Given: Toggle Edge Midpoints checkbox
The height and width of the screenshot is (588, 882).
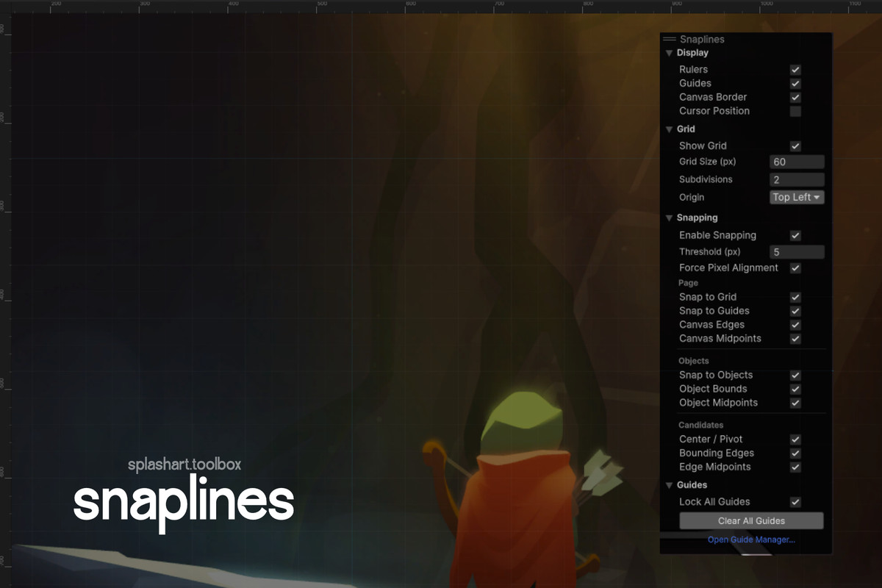Looking at the screenshot, I should (x=795, y=467).
